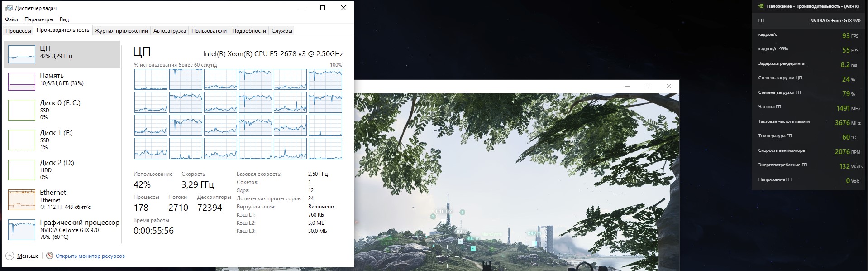Maximize the game window
The height and width of the screenshot is (271, 868).
coord(648,86)
